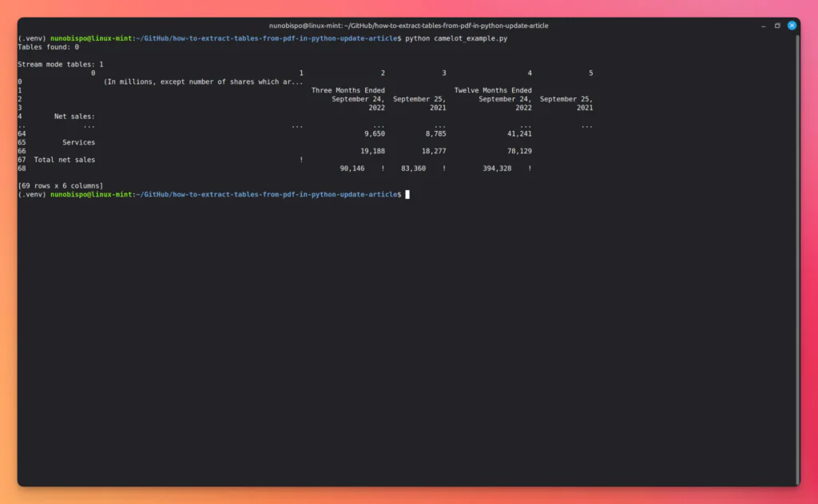Close the terminal window

coord(792,25)
